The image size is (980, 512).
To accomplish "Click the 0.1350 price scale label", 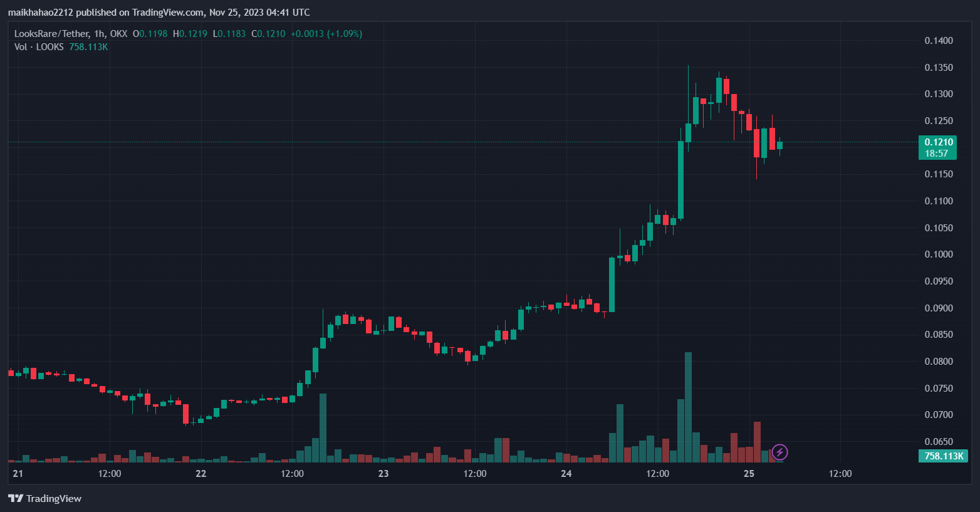I will 939,68.
